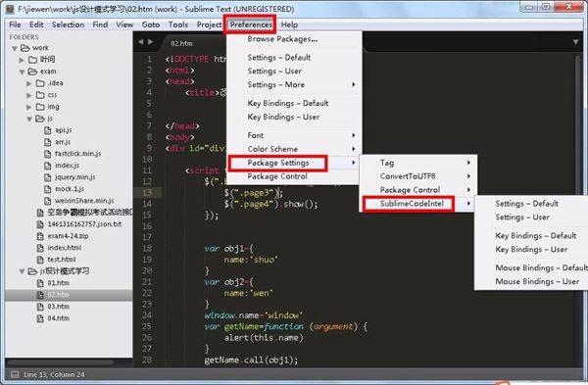
Task: Open the Edit menu
Action: [x=36, y=24]
